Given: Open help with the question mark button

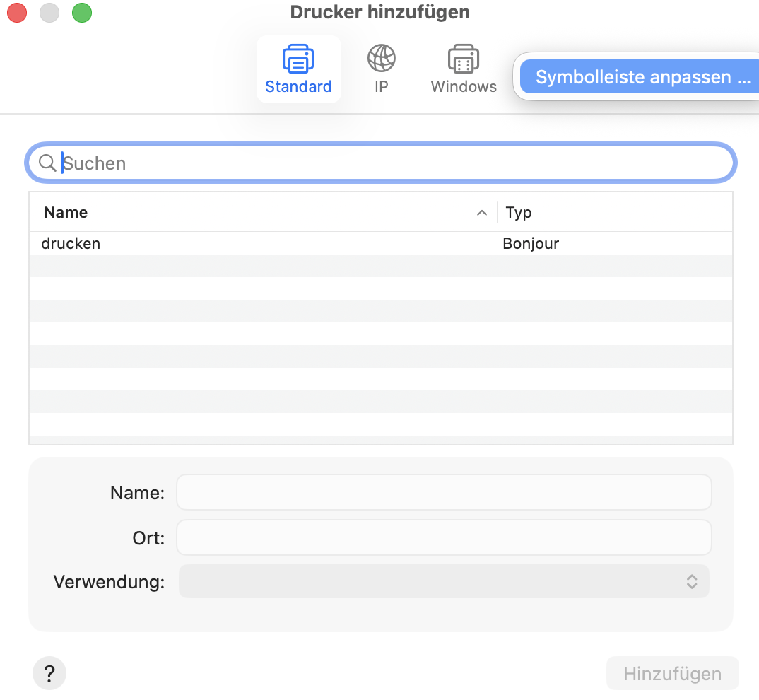Looking at the screenshot, I should (49, 674).
